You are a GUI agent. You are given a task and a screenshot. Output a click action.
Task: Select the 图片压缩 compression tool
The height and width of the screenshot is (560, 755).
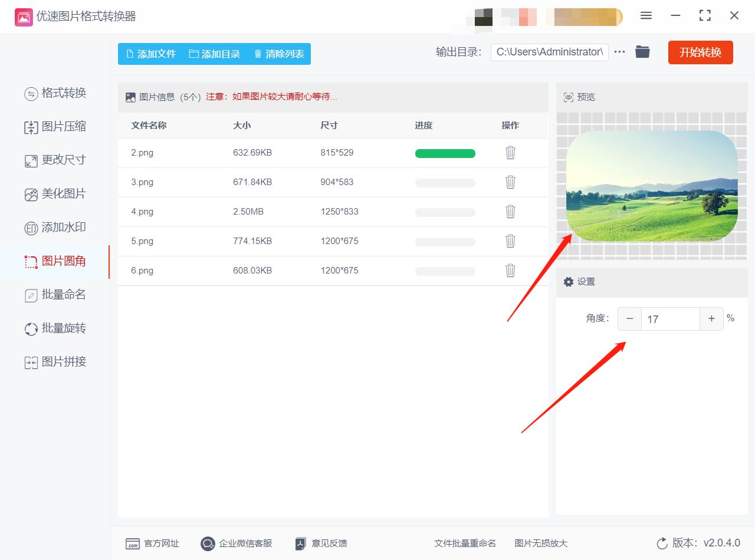point(56,127)
